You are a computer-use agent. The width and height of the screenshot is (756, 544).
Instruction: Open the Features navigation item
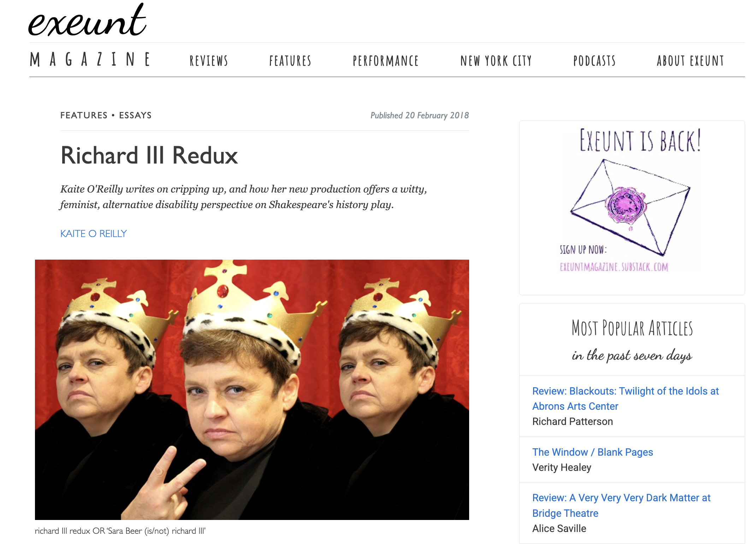click(x=290, y=61)
